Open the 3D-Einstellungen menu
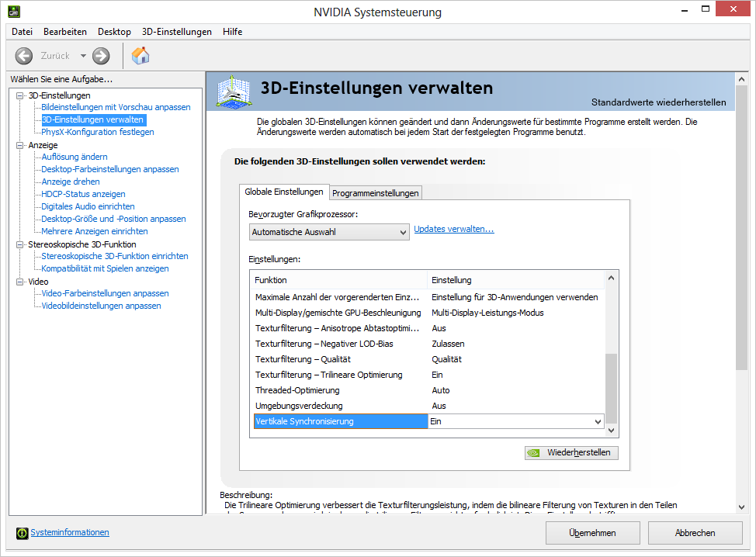This screenshot has width=756, height=557. (x=176, y=32)
